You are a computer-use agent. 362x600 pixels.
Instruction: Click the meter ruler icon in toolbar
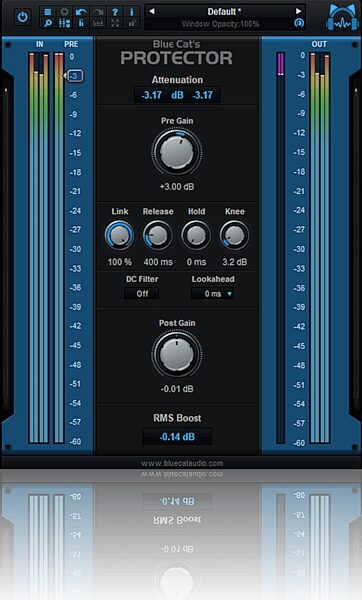click(x=98, y=23)
